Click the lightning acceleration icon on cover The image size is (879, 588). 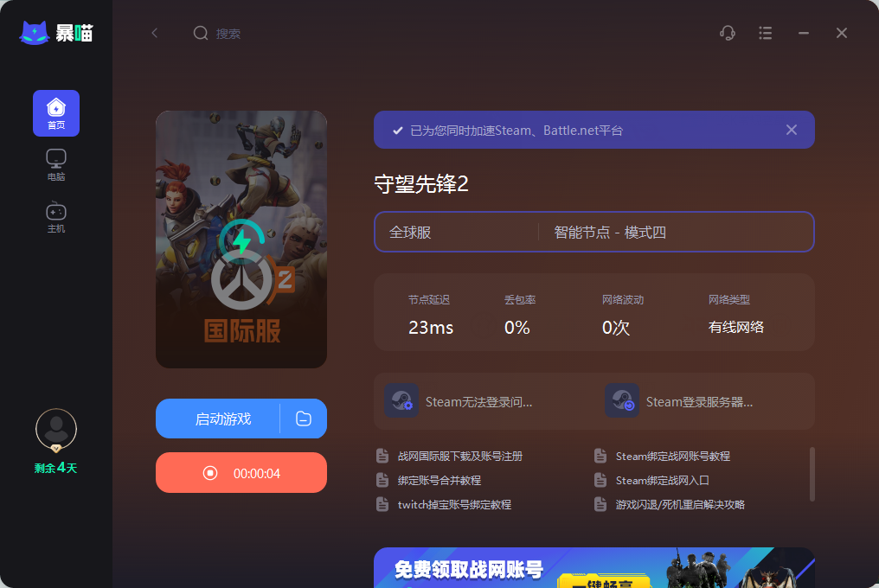click(241, 241)
